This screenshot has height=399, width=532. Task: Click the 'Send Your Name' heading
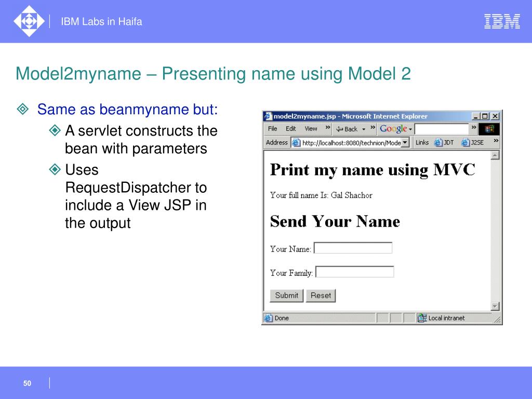(335, 221)
